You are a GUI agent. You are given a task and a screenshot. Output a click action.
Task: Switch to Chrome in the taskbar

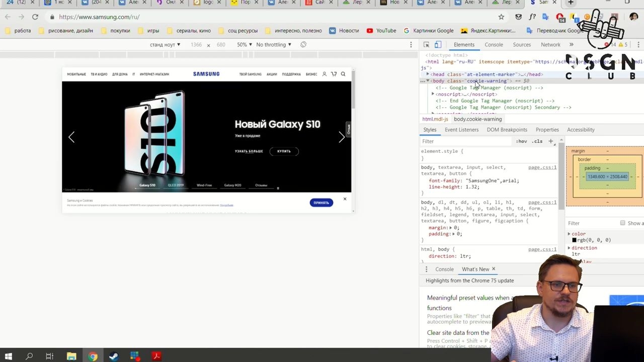pos(93,356)
